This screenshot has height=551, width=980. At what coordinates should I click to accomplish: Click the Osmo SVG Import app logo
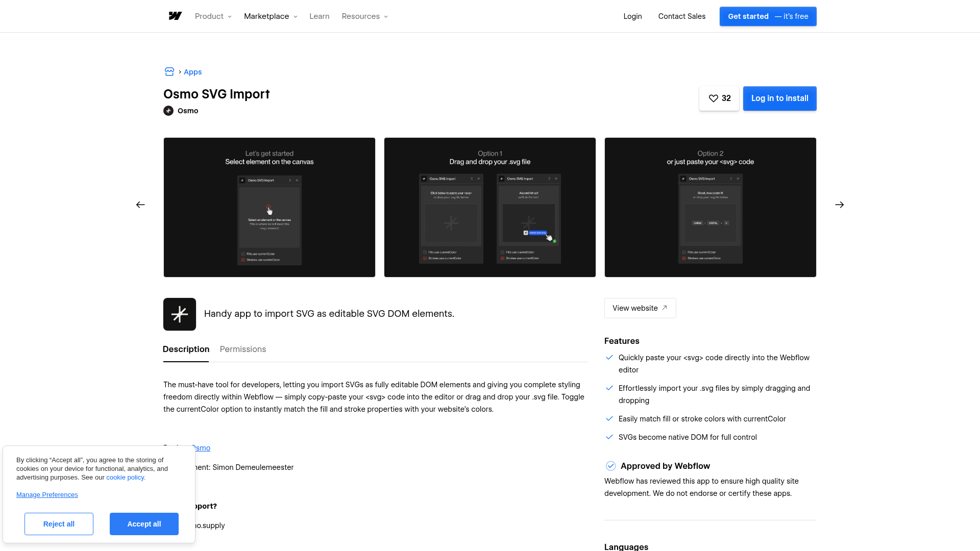180,314
